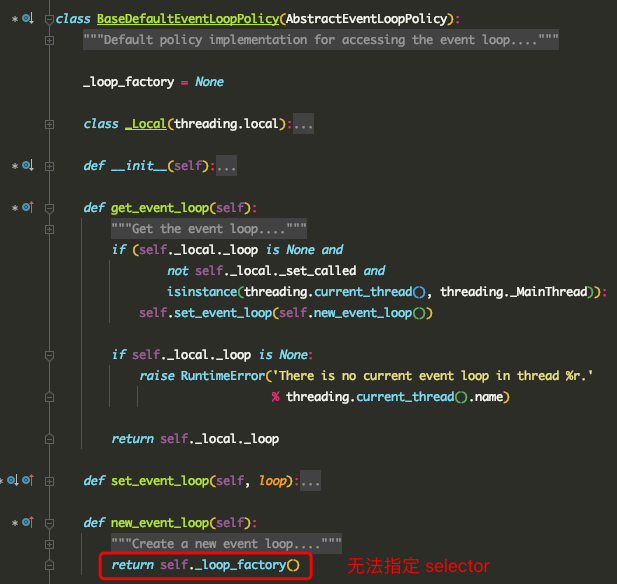Click '.name' after threading.current_thread()
Image resolution: width=617 pixels, height=584 pixels.
[x=485, y=396]
